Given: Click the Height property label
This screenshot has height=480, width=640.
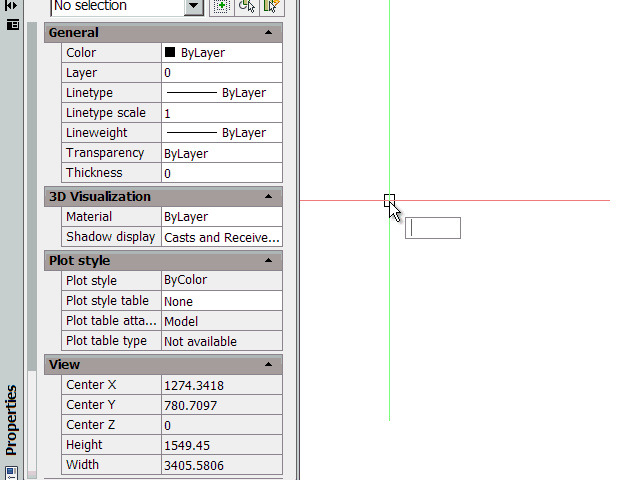Looking at the screenshot, I should pyautogui.click(x=84, y=445).
